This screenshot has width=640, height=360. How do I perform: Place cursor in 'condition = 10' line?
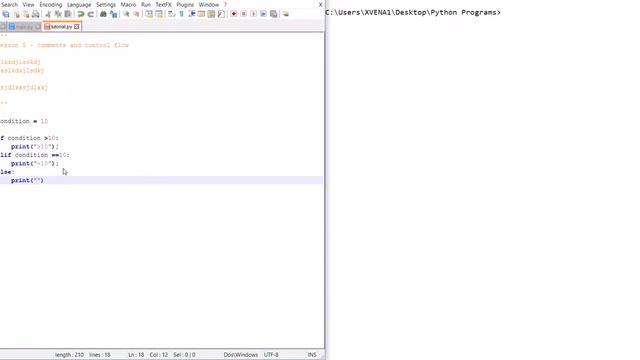pos(24,121)
